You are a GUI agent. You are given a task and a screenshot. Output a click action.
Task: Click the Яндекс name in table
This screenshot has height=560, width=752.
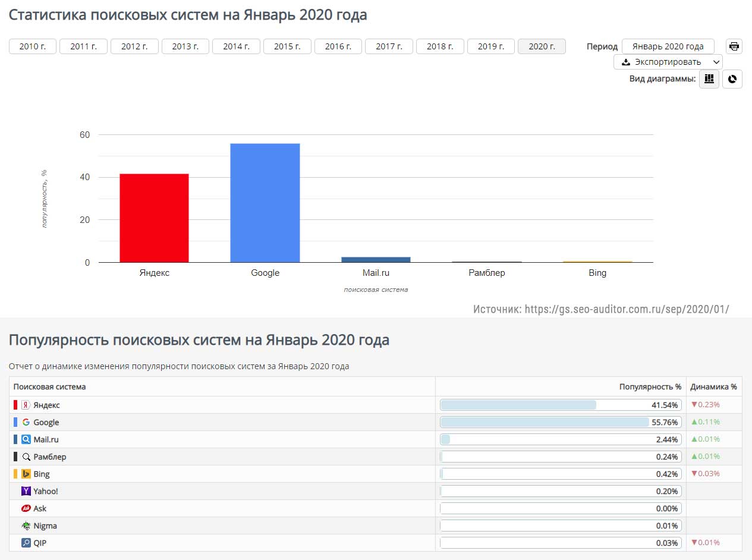point(46,405)
